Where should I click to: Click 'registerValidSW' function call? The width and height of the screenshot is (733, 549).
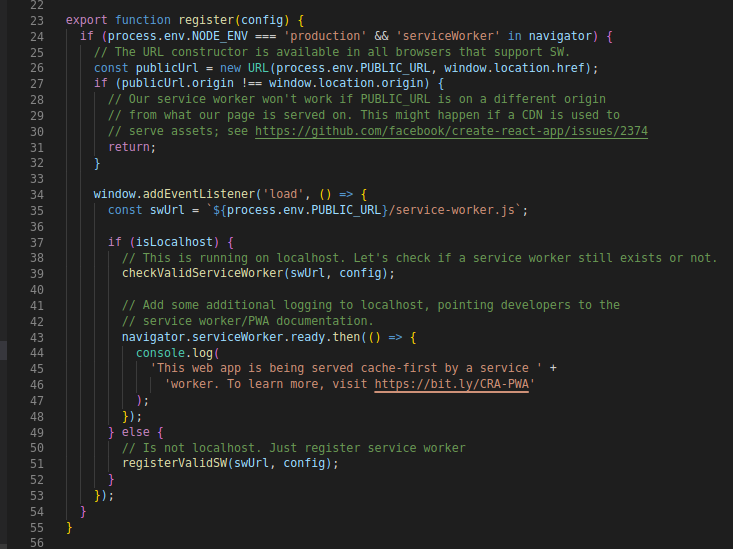coord(174,463)
